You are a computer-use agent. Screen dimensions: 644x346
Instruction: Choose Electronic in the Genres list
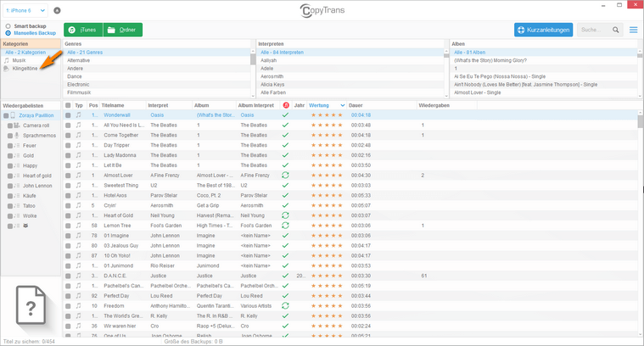click(78, 84)
